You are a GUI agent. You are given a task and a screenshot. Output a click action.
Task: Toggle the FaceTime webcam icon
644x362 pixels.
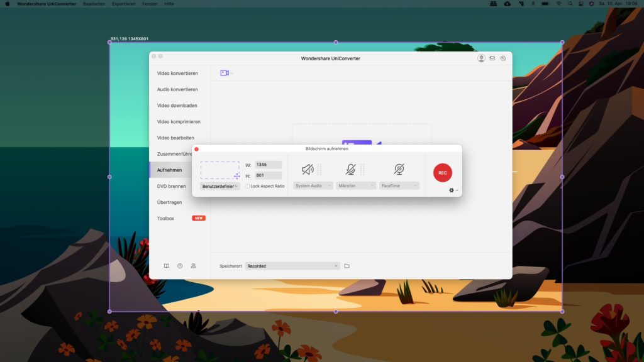(x=399, y=169)
